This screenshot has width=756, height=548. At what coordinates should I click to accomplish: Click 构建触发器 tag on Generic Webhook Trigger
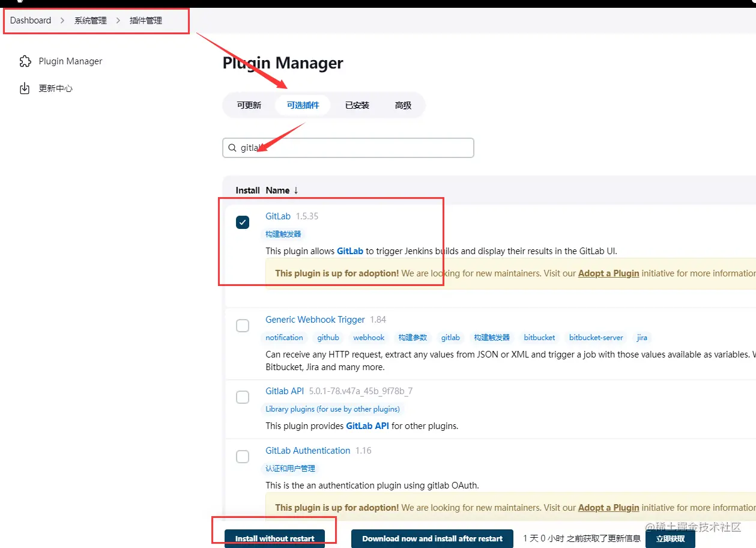[x=492, y=338]
